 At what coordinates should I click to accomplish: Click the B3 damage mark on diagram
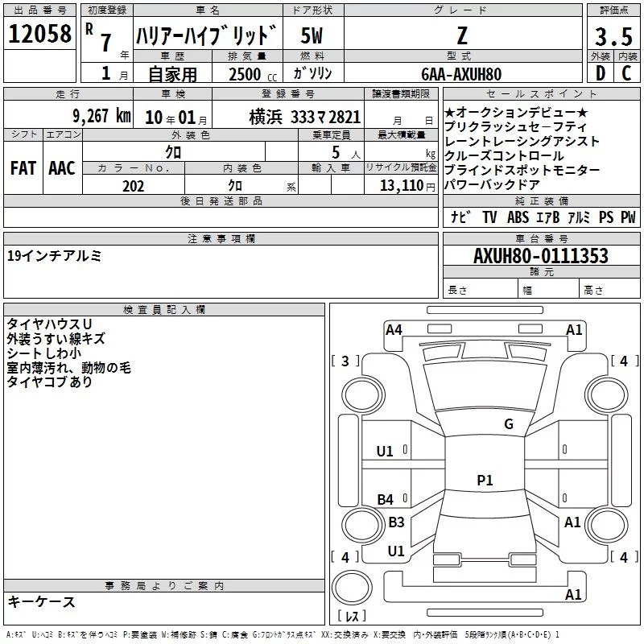[396, 522]
